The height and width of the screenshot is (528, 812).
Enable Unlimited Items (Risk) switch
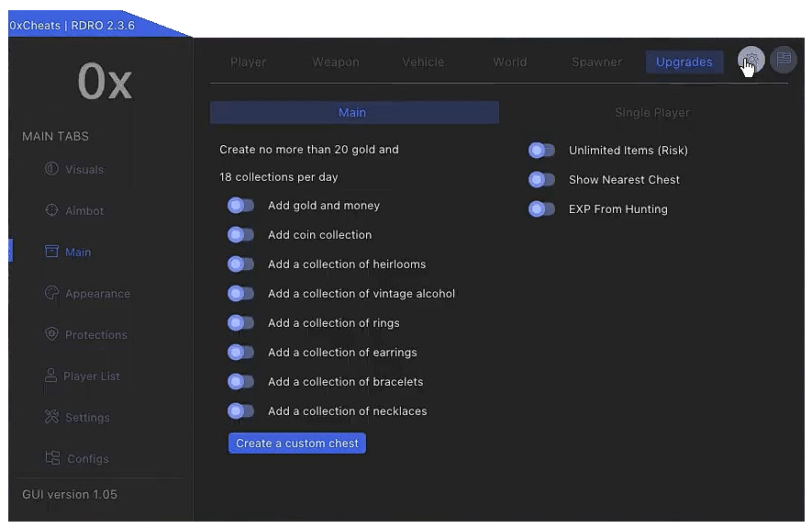click(541, 151)
